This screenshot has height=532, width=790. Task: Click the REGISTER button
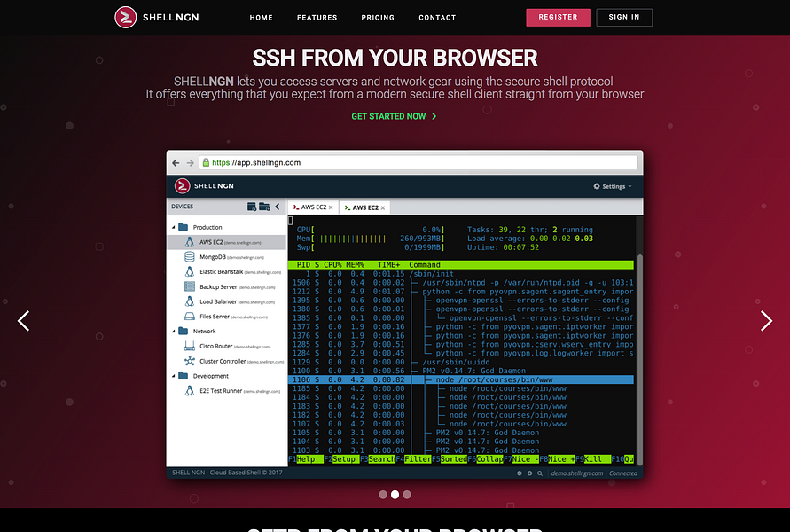558,17
